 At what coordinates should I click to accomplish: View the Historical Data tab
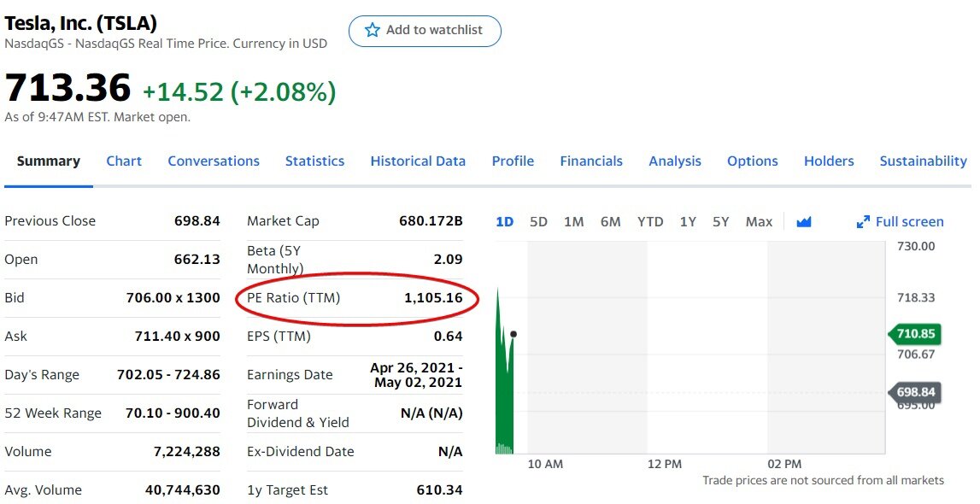point(418,161)
